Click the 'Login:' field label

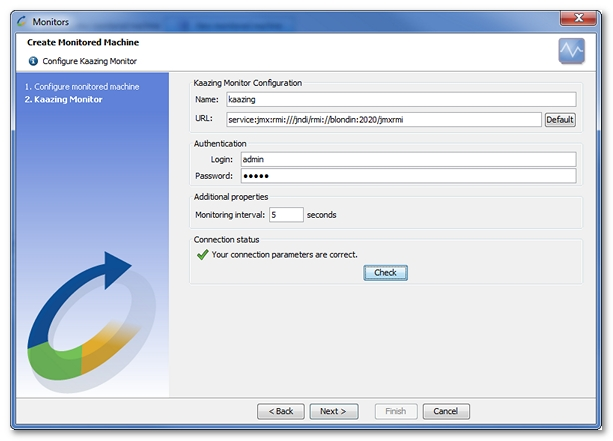(x=222, y=160)
